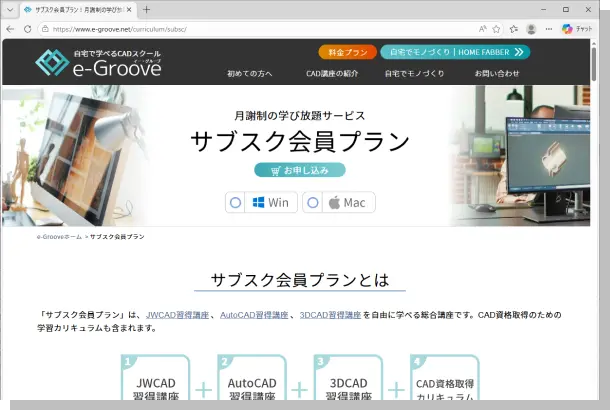610x410 pixels.
Task: Open the 3DCAD習得講座 link
Action: [x=330, y=315]
